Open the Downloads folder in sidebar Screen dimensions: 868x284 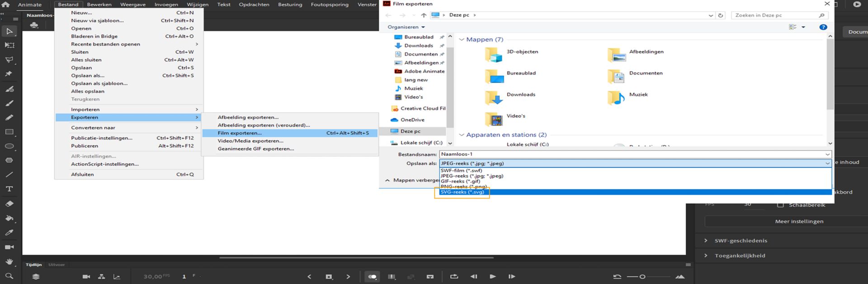418,46
